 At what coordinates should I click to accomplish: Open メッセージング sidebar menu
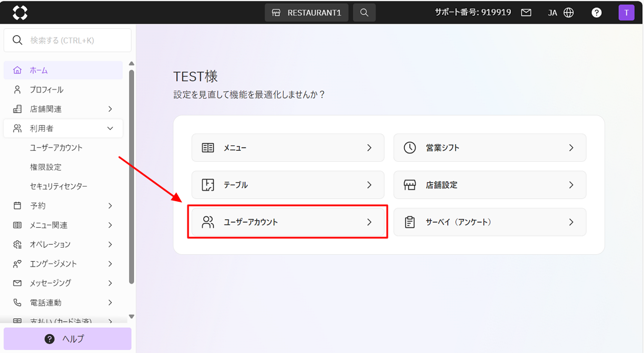pyautogui.click(x=63, y=283)
